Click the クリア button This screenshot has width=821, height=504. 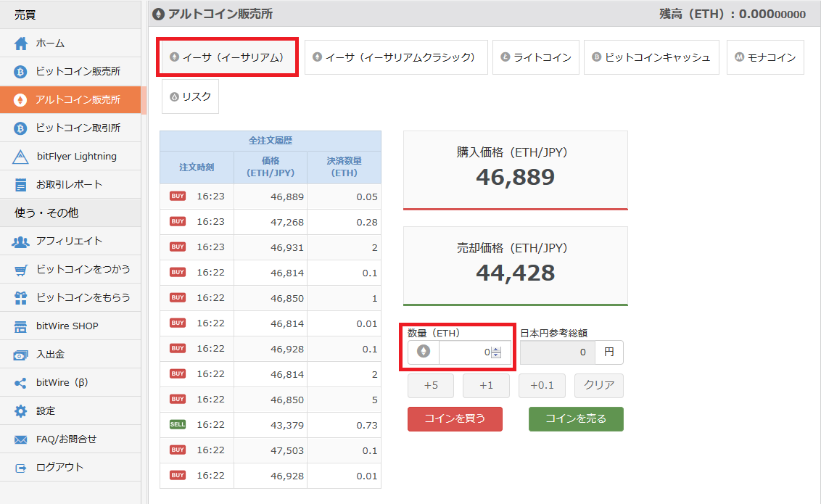tap(599, 386)
